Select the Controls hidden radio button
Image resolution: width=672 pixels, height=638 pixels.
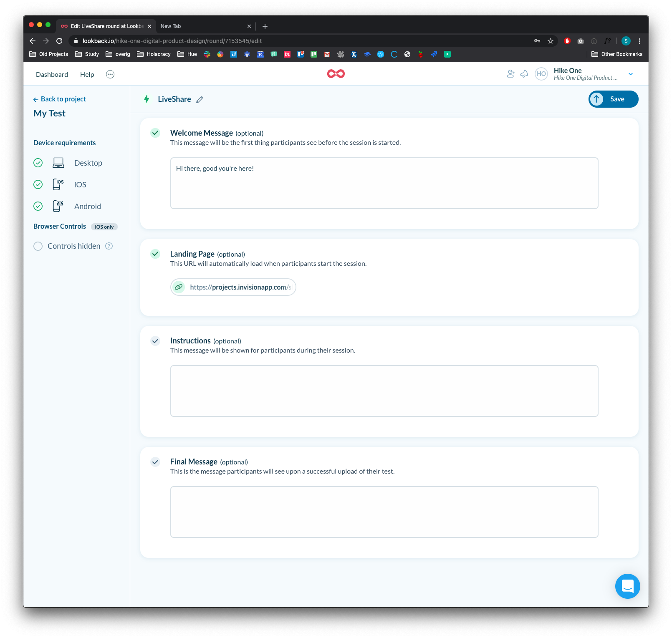pos(38,246)
